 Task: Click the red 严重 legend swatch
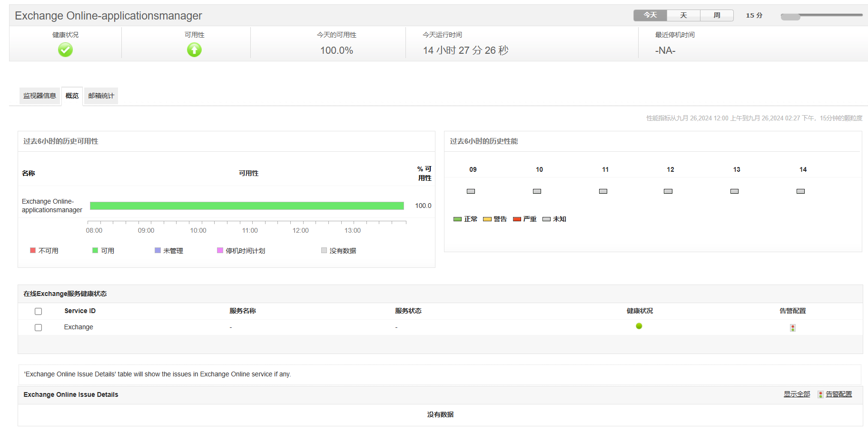(517, 219)
